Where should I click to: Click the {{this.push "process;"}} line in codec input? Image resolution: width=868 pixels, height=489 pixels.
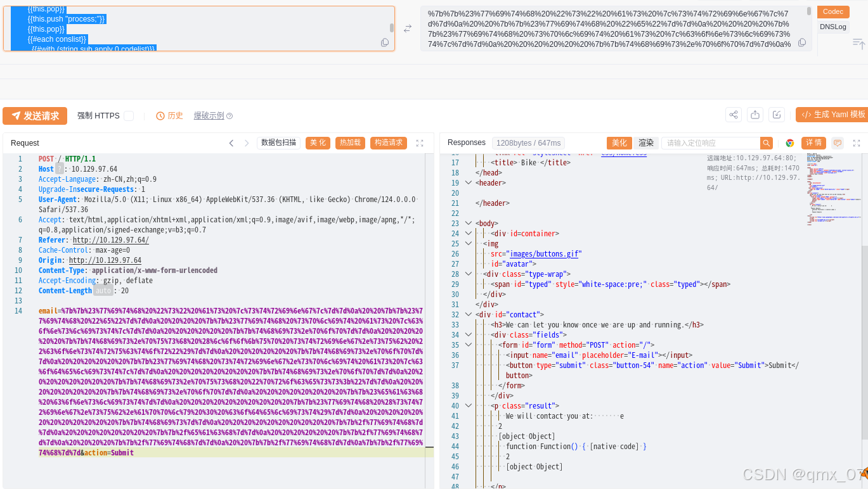(67, 19)
